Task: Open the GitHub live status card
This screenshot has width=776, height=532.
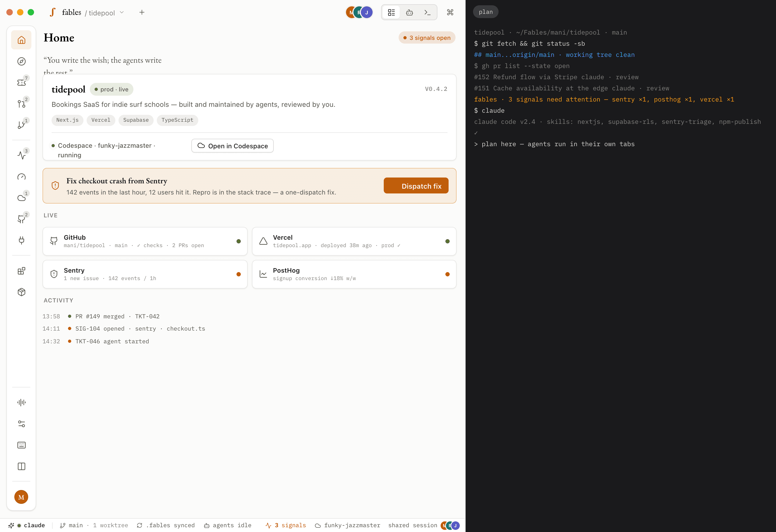Action: (x=145, y=241)
